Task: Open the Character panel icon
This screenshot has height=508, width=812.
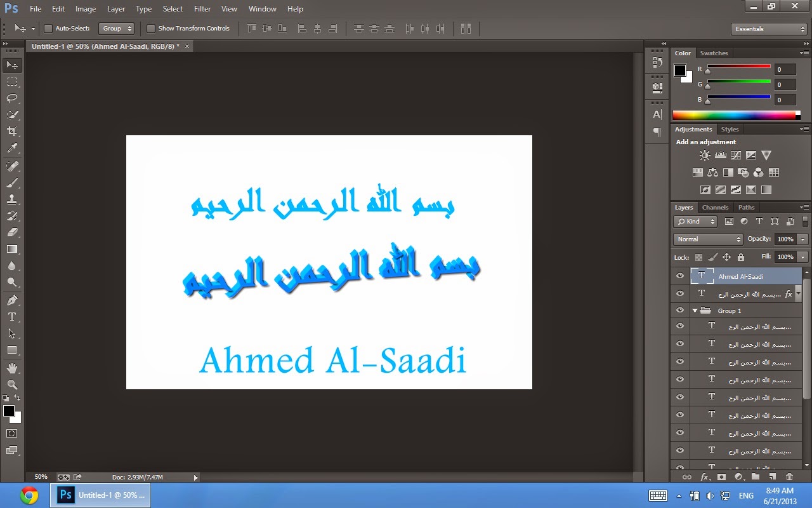Action: tap(657, 114)
